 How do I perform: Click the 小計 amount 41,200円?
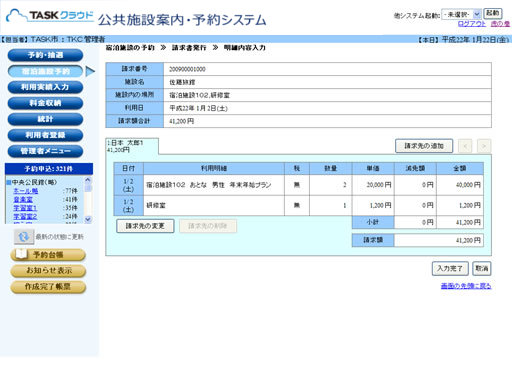pyautogui.click(x=460, y=222)
